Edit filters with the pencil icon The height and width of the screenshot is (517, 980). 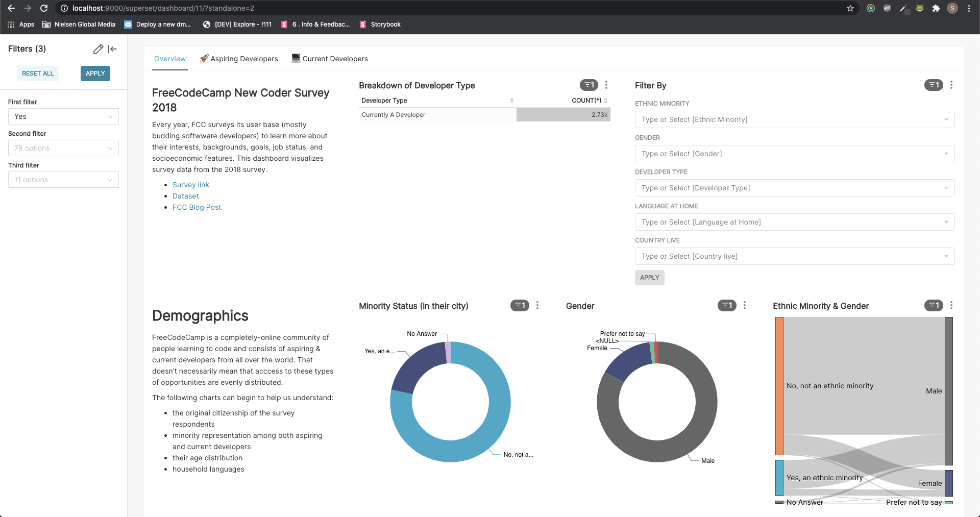[x=98, y=49]
